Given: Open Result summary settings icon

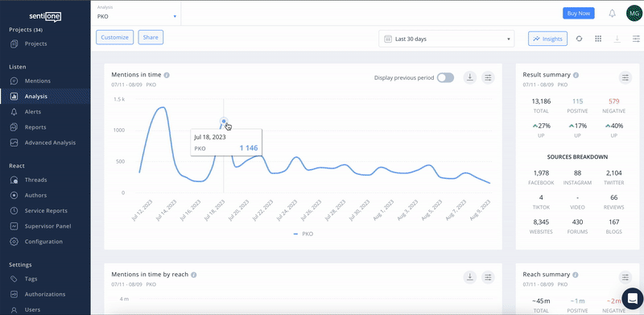Looking at the screenshot, I should [x=625, y=77].
